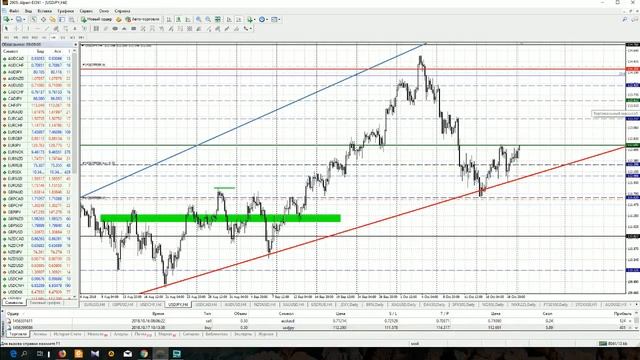This screenshot has width=640, height=360.
Task: Open Firefox from the taskbar
Action: (62, 353)
